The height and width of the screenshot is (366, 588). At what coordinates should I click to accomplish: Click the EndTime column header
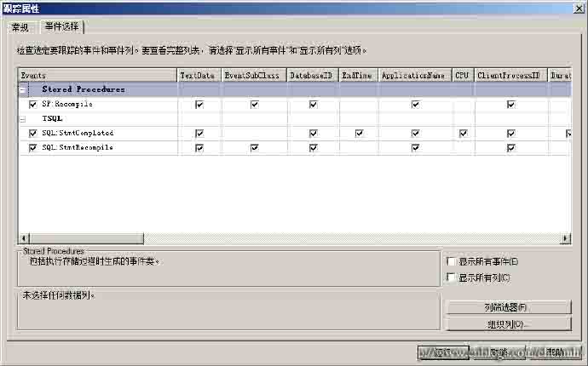click(359, 75)
